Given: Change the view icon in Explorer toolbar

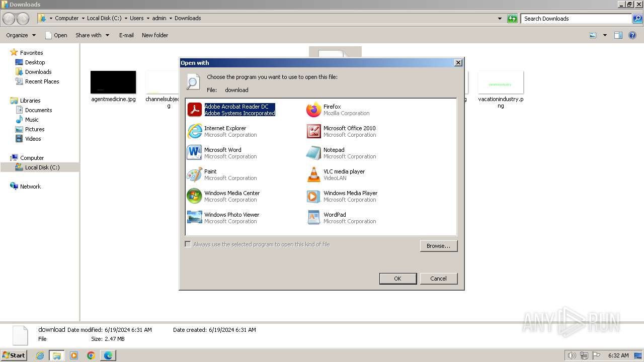Looking at the screenshot, I should (x=593, y=35).
